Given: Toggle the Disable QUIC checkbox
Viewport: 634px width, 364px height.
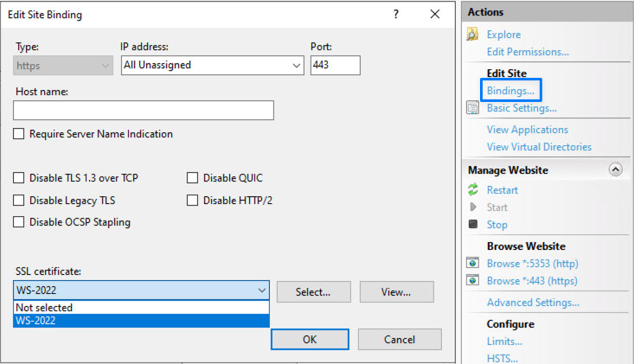Looking at the screenshot, I should pyautogui.click(x=193, y=178).
